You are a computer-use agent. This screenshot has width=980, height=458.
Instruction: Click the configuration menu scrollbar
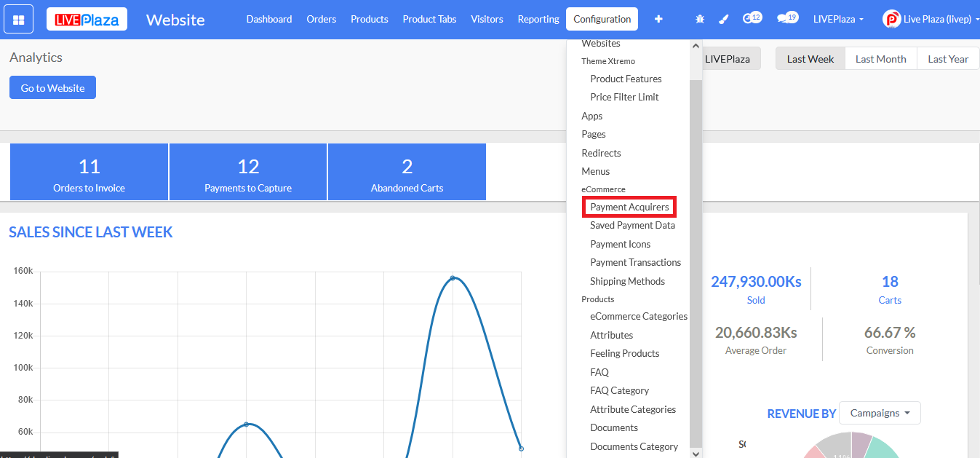(696, 262)
